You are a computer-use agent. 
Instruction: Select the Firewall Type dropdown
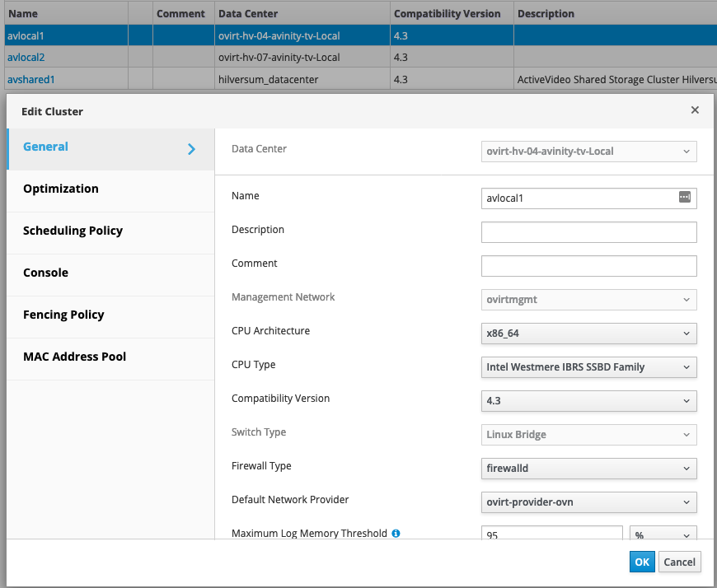588,469
